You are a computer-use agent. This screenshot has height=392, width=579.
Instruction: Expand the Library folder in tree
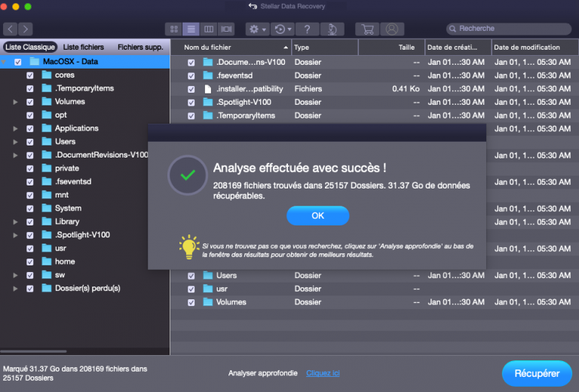coord(15,222)
